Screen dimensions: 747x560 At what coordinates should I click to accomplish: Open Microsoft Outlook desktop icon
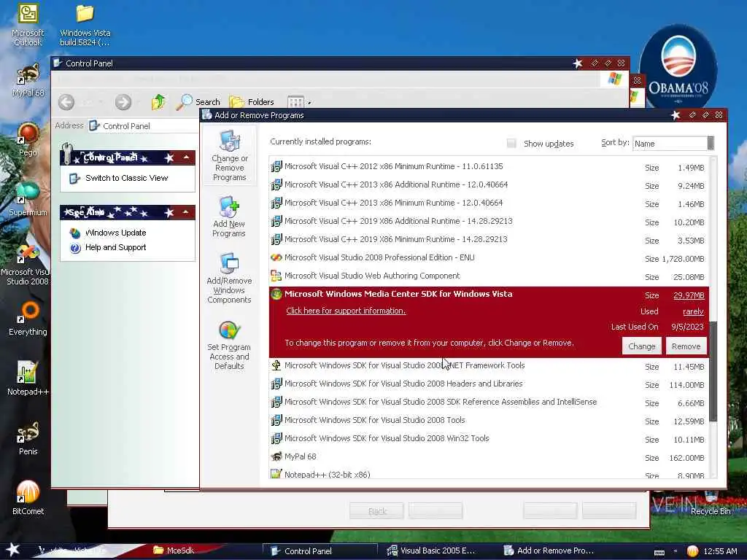pos(28,25)
